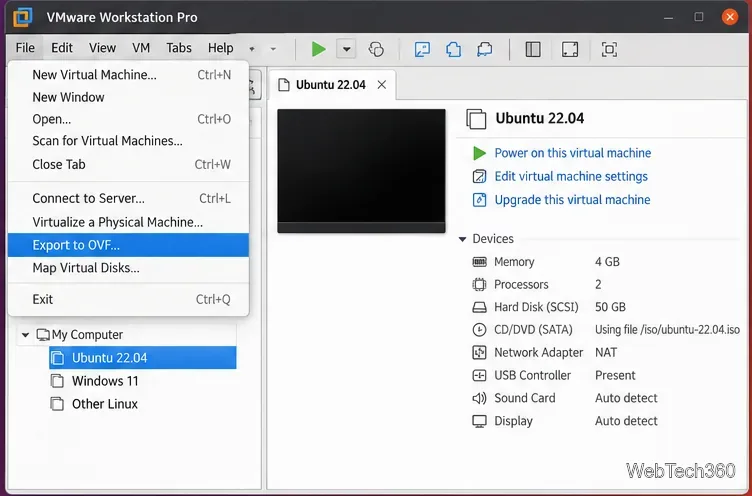This screenshot has height=496, width=752.
Task: Click Upgrade this virtual machine
Action: (572, 200)
